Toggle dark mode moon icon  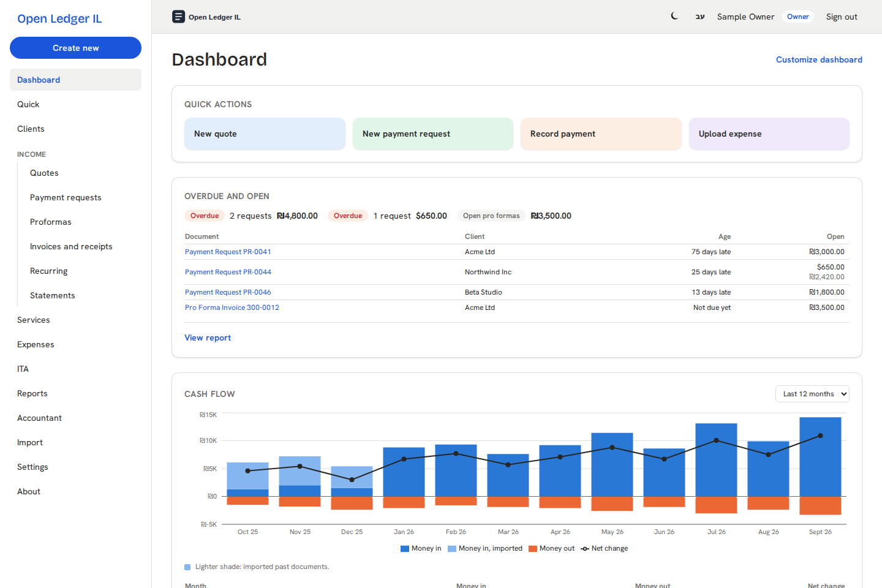click(x=674, y=17)
